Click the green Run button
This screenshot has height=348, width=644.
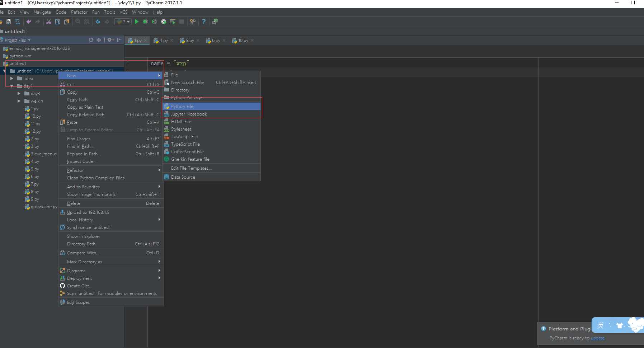click(x=137, y=22)
